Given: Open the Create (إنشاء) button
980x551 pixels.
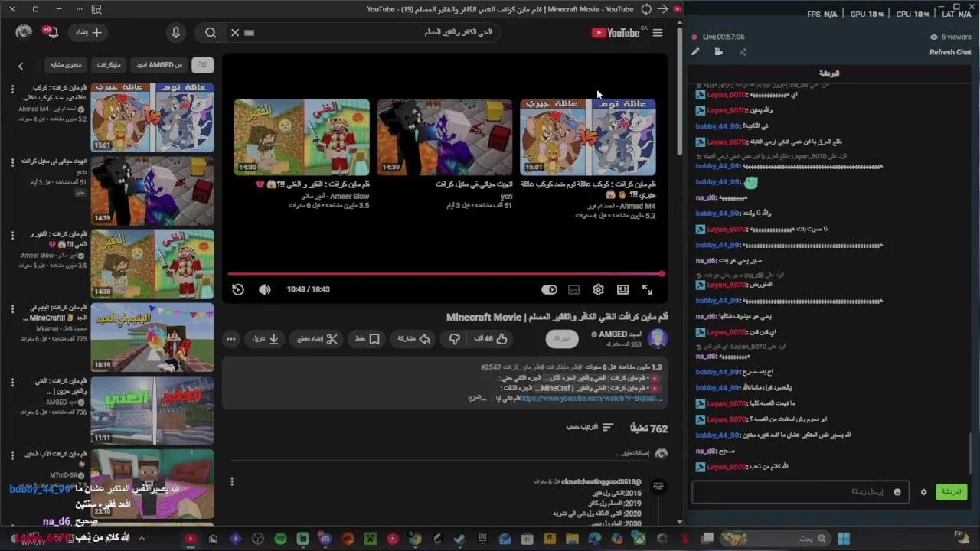Looking at the screenshot, I should point(88,32).
